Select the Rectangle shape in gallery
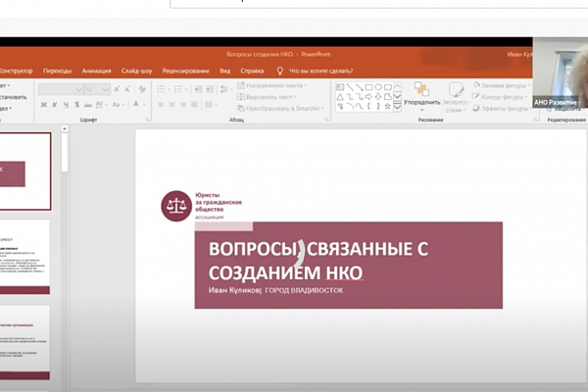The height and width of the screenshot is (392, 588). [x=369, y=87]
